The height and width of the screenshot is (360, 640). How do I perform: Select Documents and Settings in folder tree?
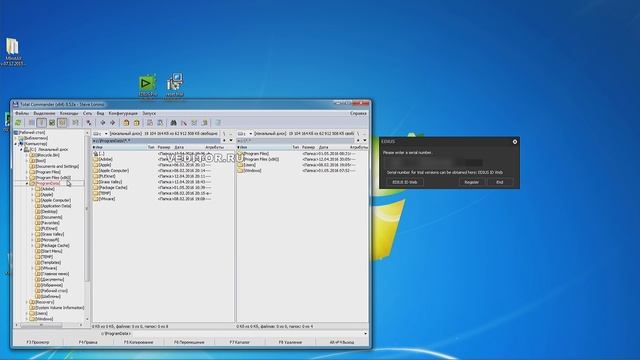pyautogui.click(x=57, y=167)
